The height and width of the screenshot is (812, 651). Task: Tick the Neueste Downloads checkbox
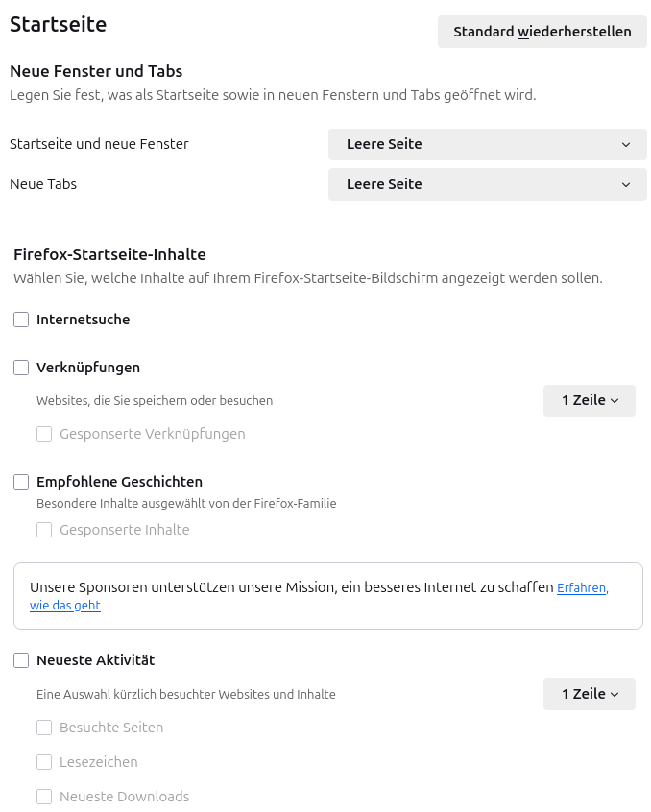44,797
